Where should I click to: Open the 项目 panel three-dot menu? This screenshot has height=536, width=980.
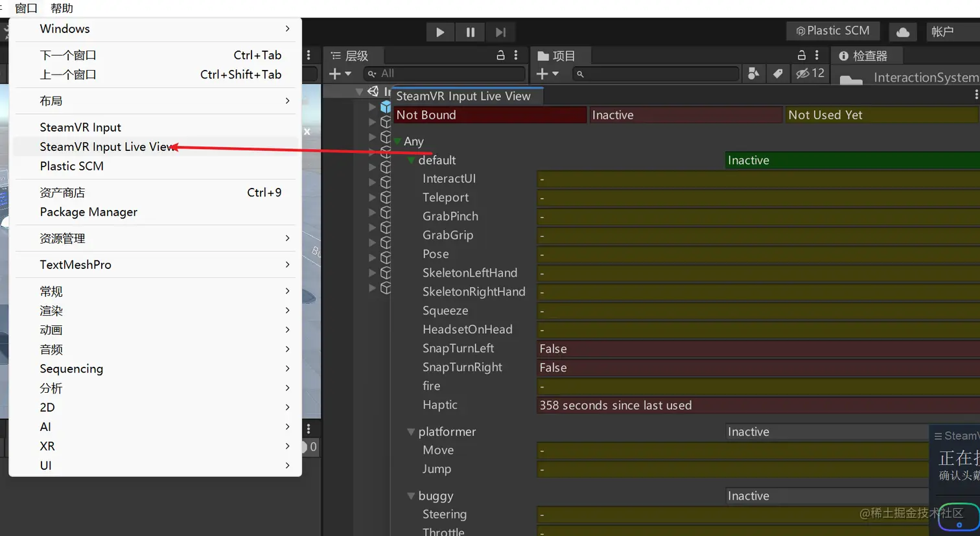(x=817, y=56)
